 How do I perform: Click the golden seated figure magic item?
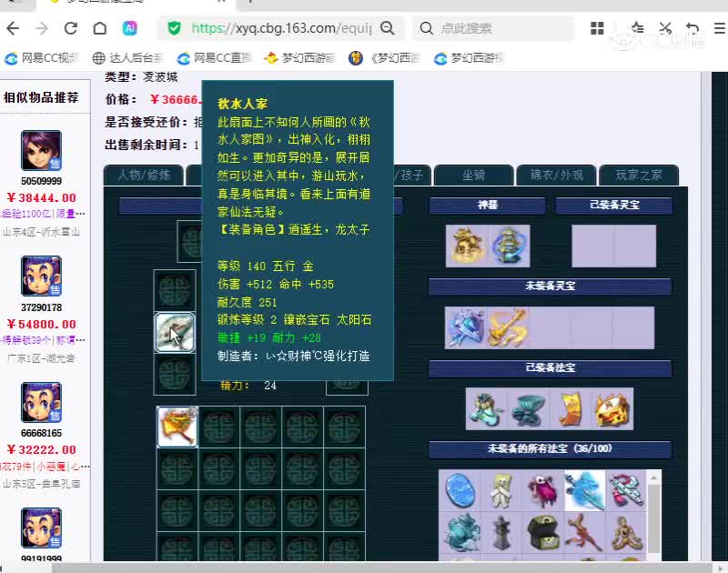(x=625, y=533)
